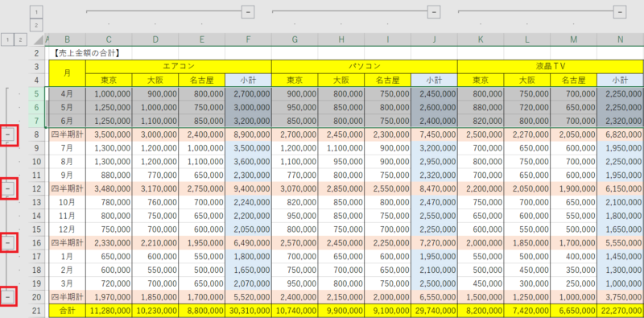Click the 12月 cell in column B
The height and width of the screenshot is (318, 644).
pyautogui.click(x=67, y=229)
